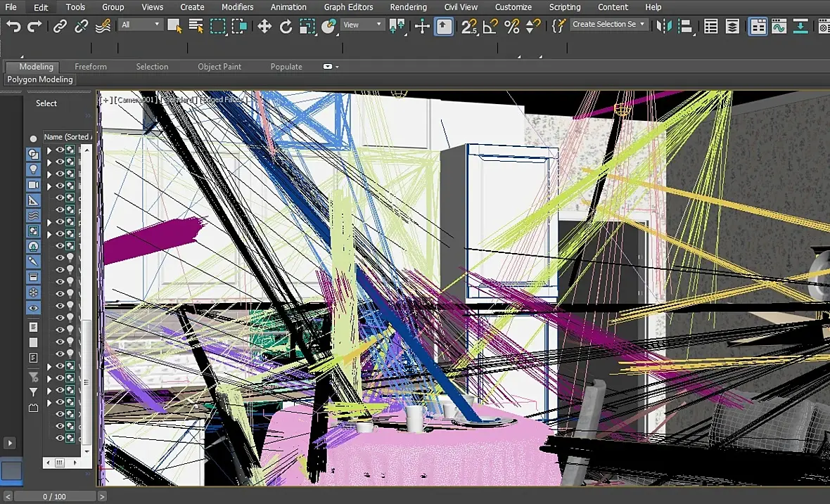Select the Select and Rotate tool
The width and height of the screenshot is (830, 504).
tap(286, 27)
